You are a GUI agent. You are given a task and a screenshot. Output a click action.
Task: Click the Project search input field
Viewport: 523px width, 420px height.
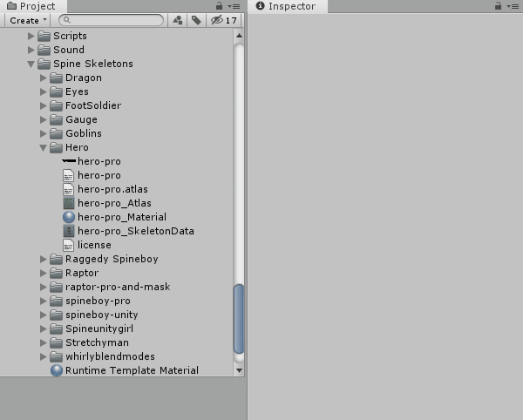click(x=113, y=20)
